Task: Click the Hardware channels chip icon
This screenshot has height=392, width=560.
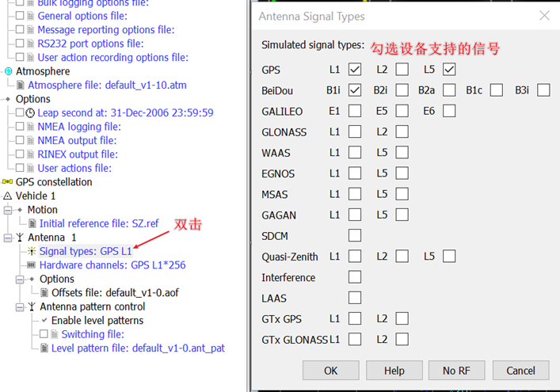Action: tap(32, 265)
